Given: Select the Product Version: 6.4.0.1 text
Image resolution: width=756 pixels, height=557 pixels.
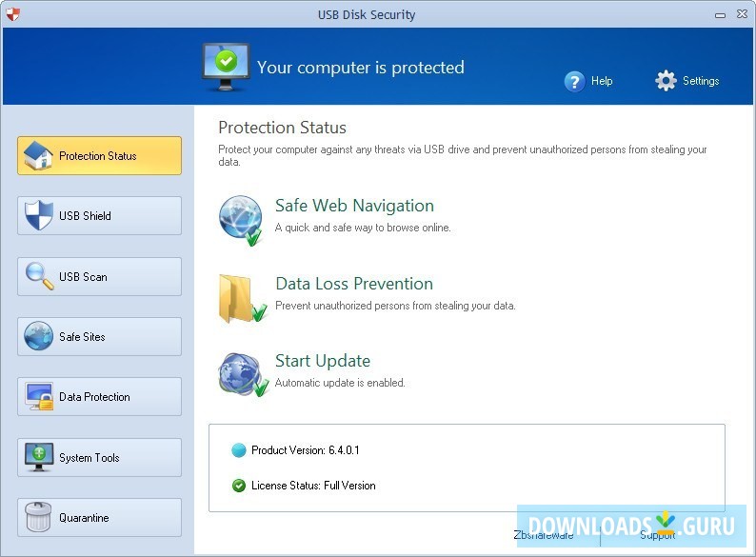Looking at the screenshot, I should tap(306, 450).
